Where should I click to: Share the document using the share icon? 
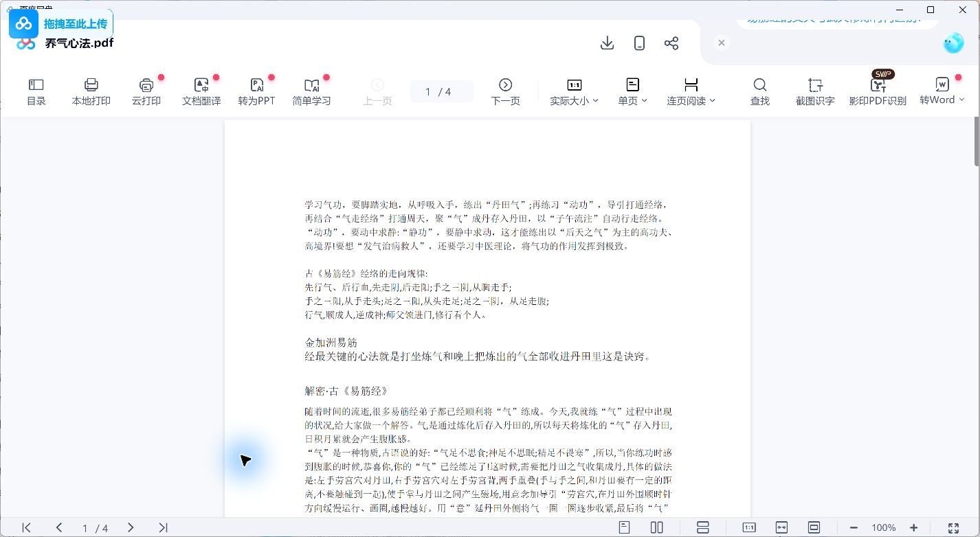671,43
